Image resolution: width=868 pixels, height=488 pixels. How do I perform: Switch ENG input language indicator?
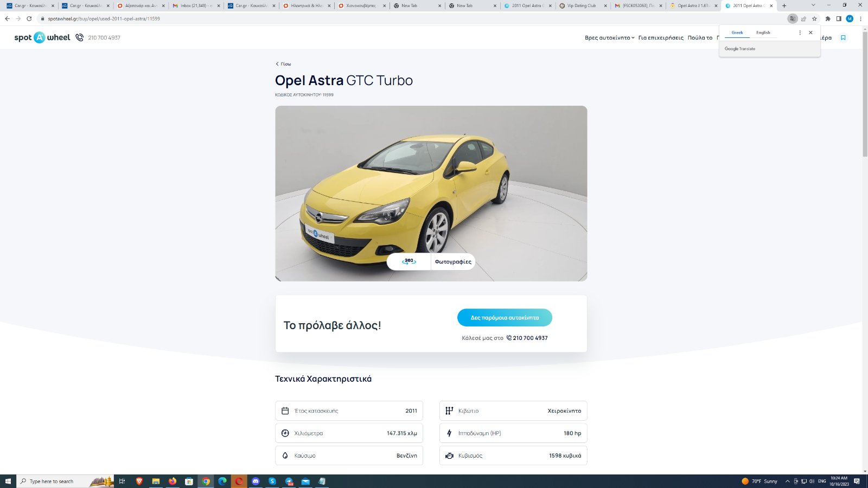[822, 481]
